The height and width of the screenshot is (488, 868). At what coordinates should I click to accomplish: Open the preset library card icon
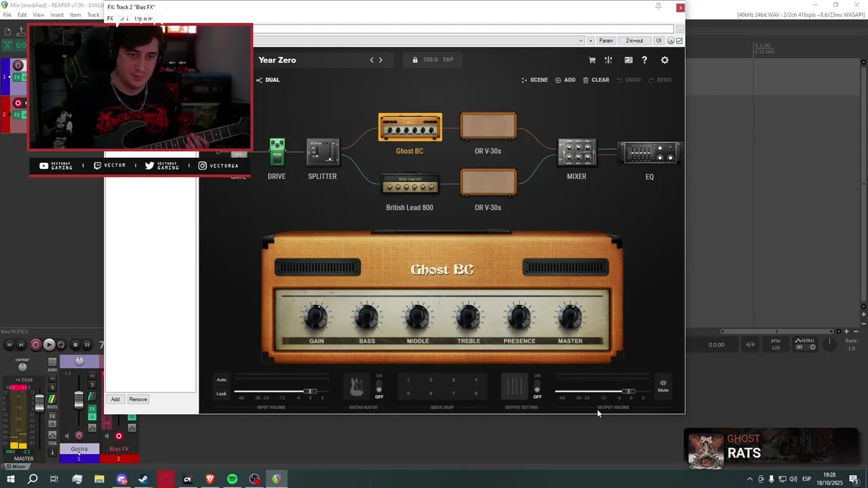(x=629, y=60)
